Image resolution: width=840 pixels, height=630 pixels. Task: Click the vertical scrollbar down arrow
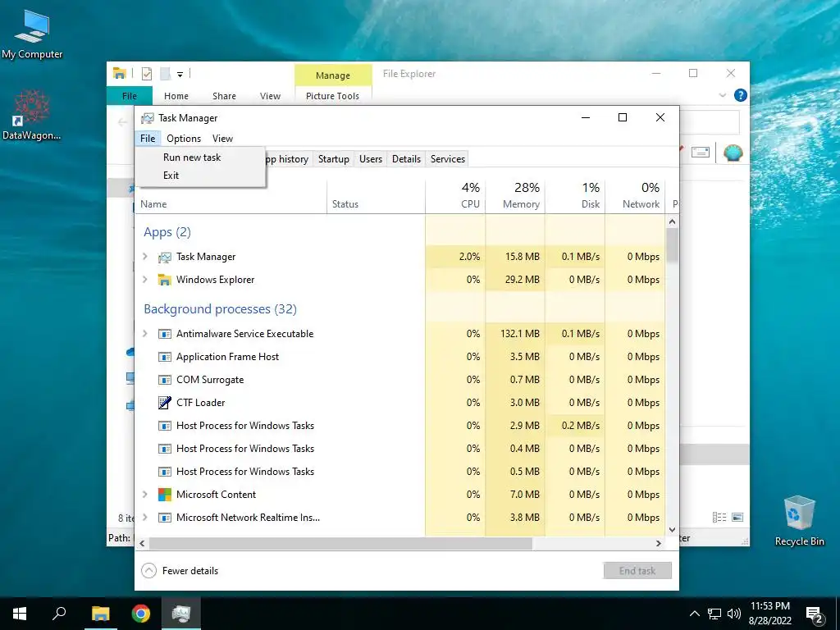(673, 530)
